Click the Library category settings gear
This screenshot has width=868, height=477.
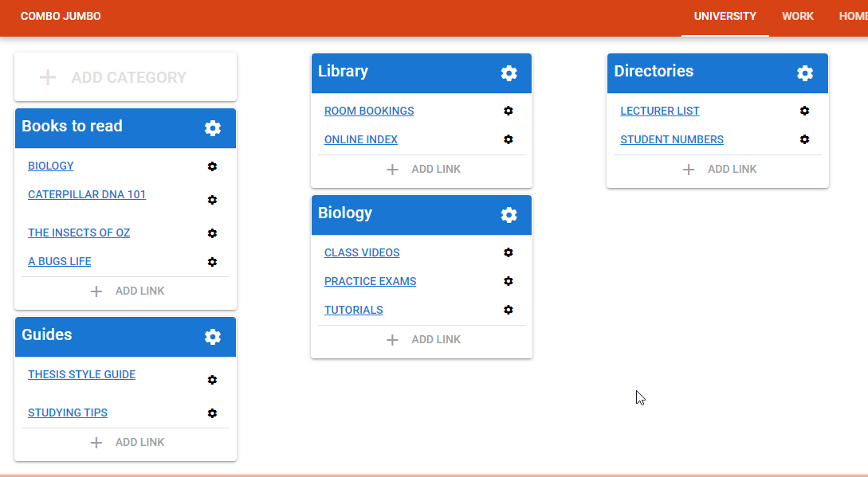(x=509, y=73)
